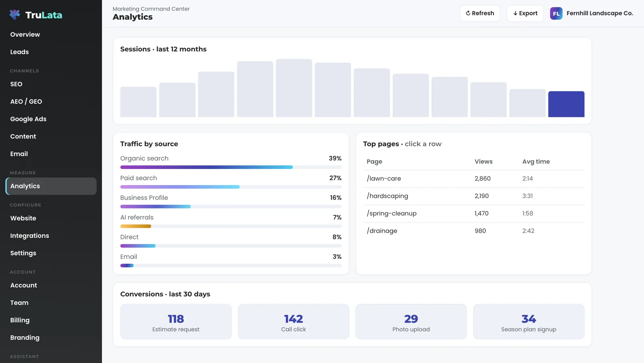Image resolution: width=644 pixels, height=363 pixels.
Task: Click the Email traffic source bar
Action: click(231, 266)
